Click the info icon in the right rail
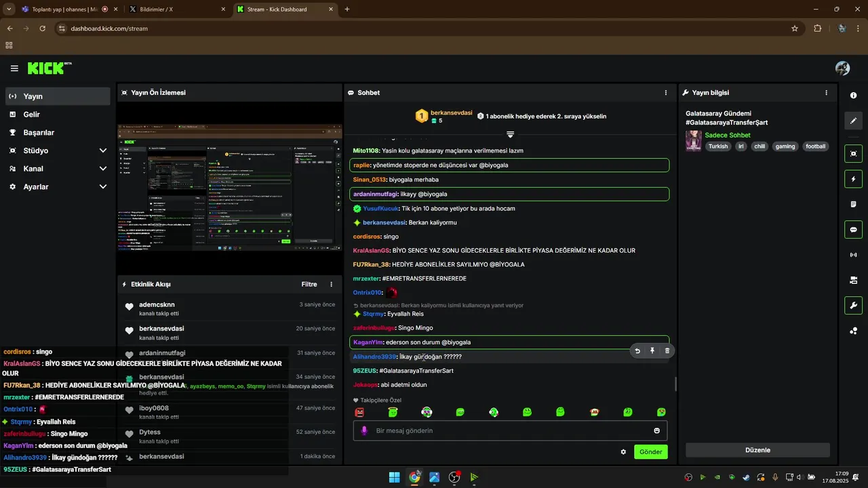This screenshot has height=488, width=868. (853, 96)
